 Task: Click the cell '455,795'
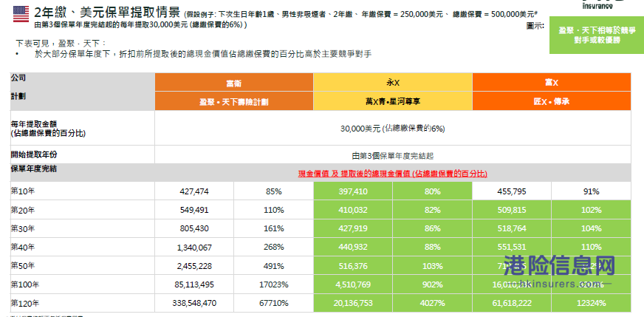coord(512,191)
